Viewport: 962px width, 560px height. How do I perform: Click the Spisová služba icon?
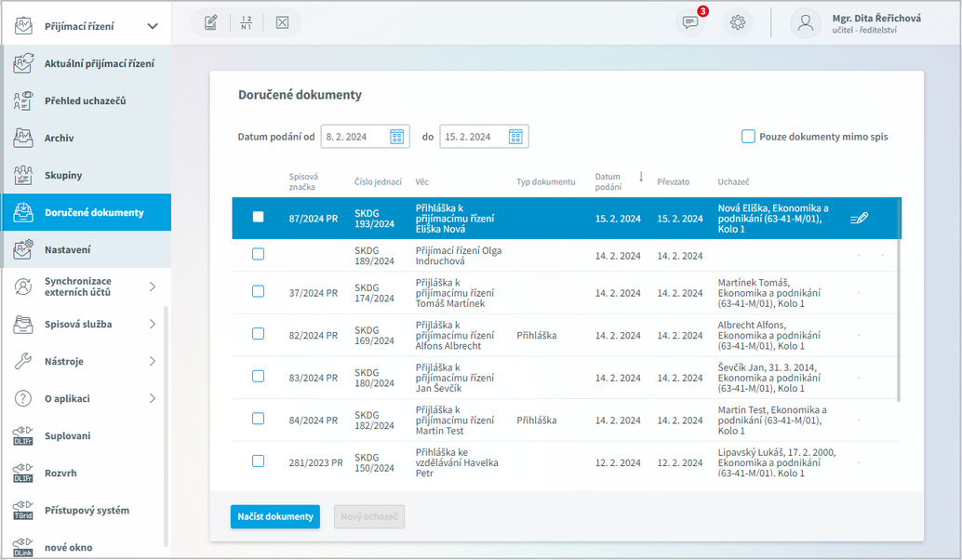tap(23, 324)
